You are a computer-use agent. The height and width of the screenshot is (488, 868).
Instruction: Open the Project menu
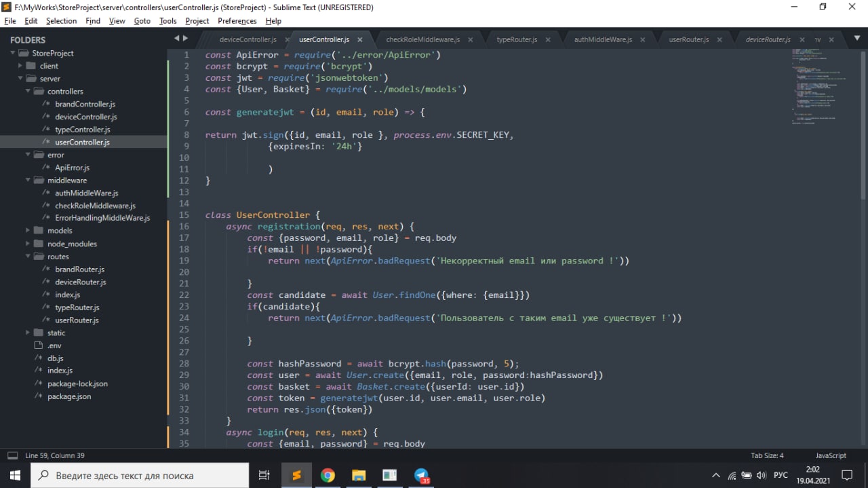[197, 21]
